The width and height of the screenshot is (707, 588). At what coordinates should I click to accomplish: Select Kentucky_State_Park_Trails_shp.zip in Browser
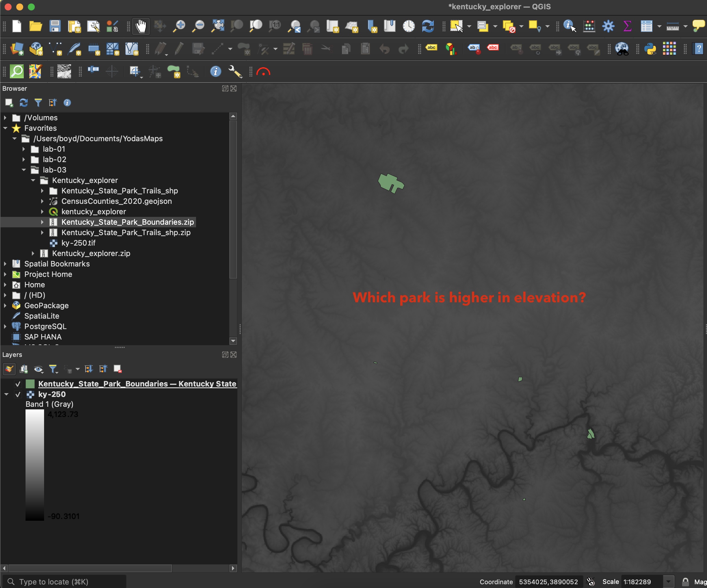[126, 233]
